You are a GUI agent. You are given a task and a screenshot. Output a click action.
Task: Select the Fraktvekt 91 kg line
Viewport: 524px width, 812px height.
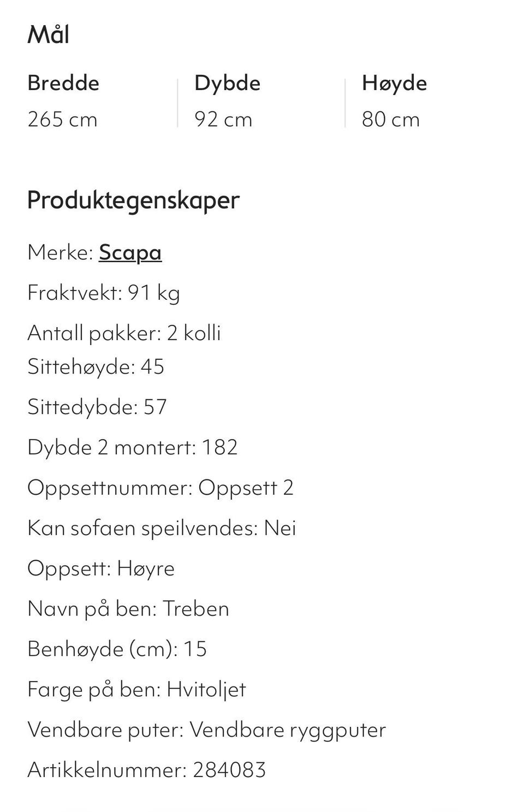104,293
